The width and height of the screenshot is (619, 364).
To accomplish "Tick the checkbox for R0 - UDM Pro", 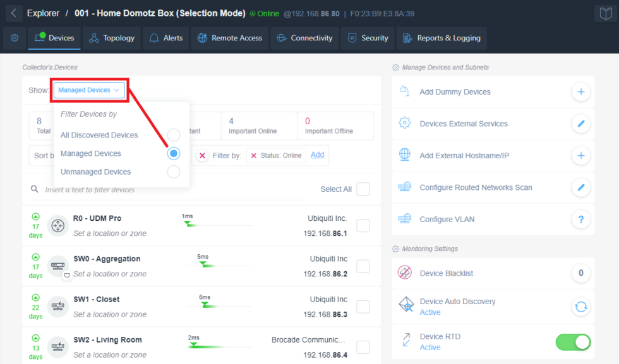I will pyautogui.click(x=363, y=226).
